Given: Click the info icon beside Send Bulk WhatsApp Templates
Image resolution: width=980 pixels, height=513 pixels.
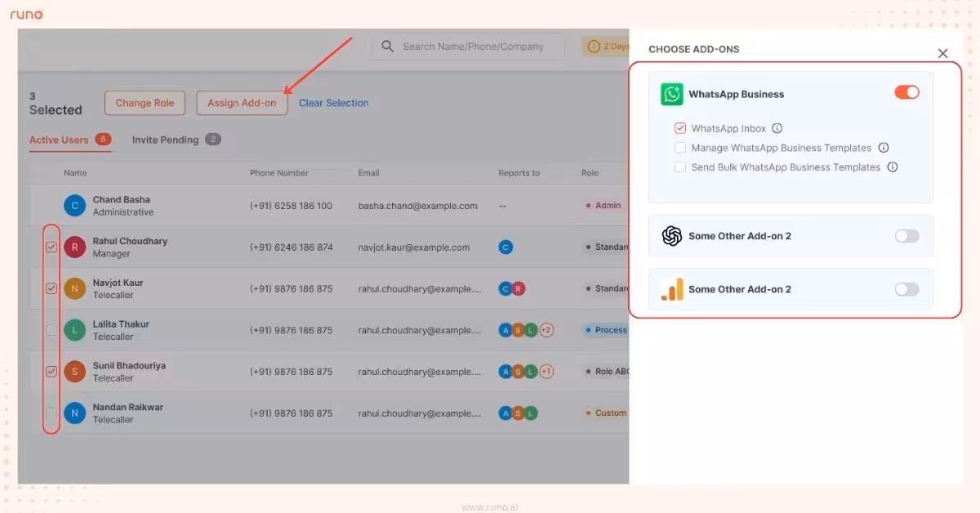Looking at the screenshot, I should tap(893, 167).
